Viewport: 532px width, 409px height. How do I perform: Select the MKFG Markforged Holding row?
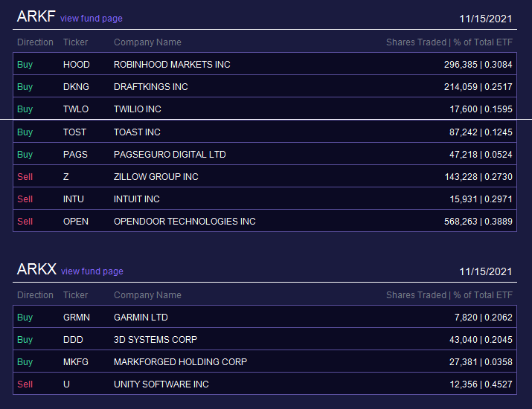pyautogui.click(x=265, y=361)
